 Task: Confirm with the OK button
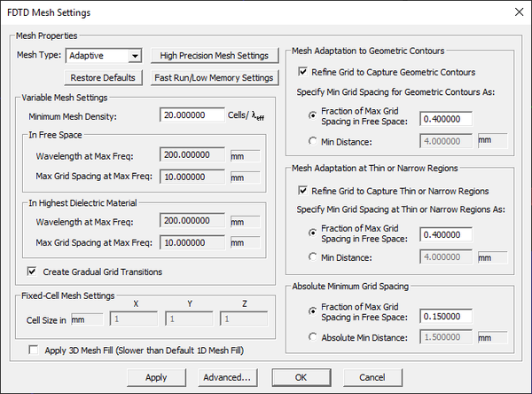pyautogui.click(x=300, y=377)
